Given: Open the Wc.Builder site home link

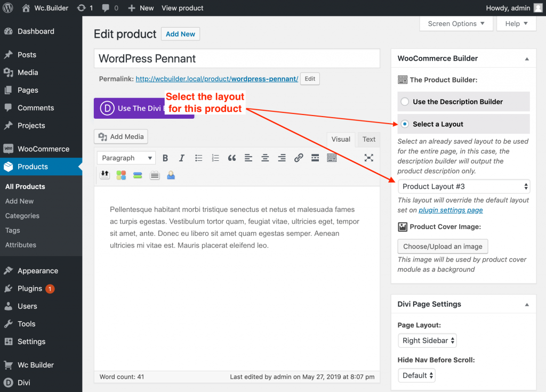Looking at the screenshot, I should pos(45,7).
